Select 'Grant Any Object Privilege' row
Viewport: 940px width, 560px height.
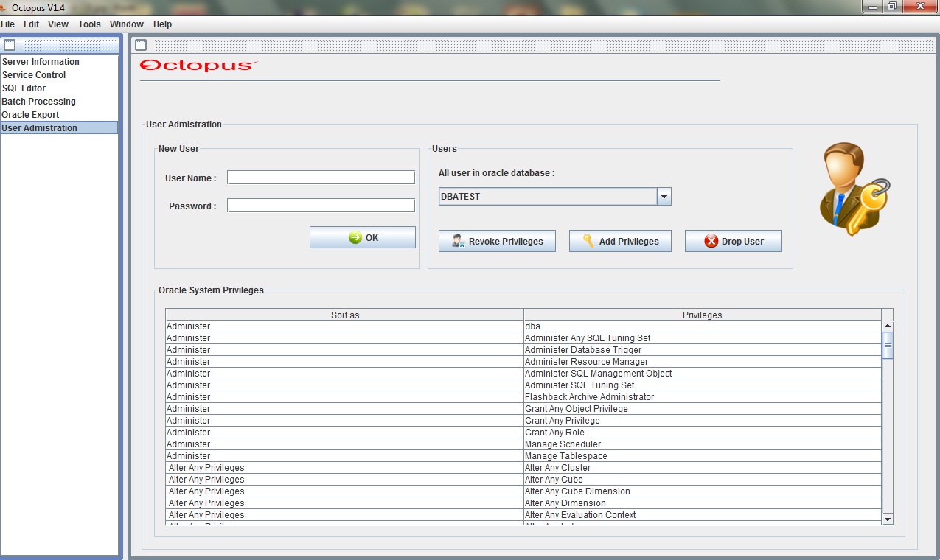click(523, 409)
